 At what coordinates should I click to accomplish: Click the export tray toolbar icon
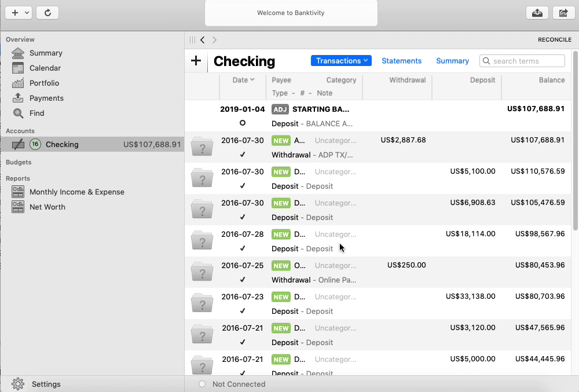(x=537, y=13)
